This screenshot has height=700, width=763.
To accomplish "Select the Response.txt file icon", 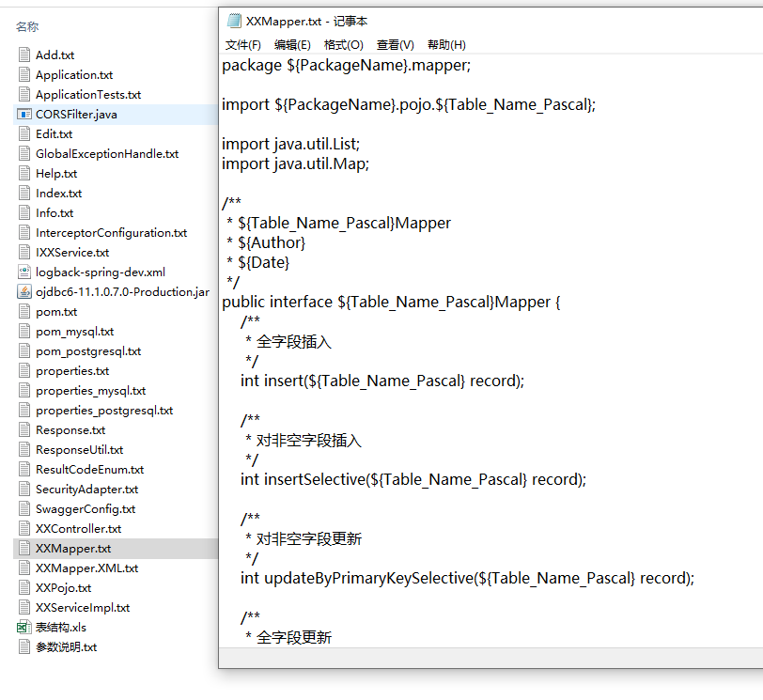I will 24,429.
